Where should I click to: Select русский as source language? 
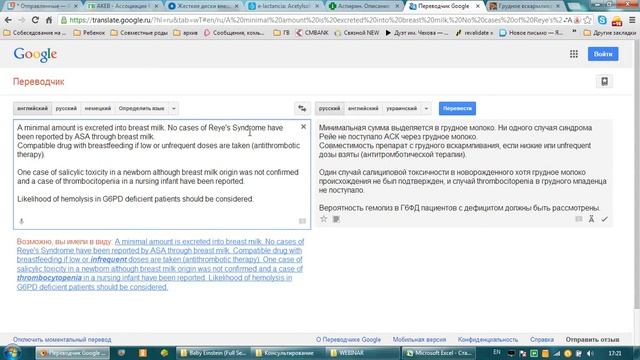pos(66,109)
